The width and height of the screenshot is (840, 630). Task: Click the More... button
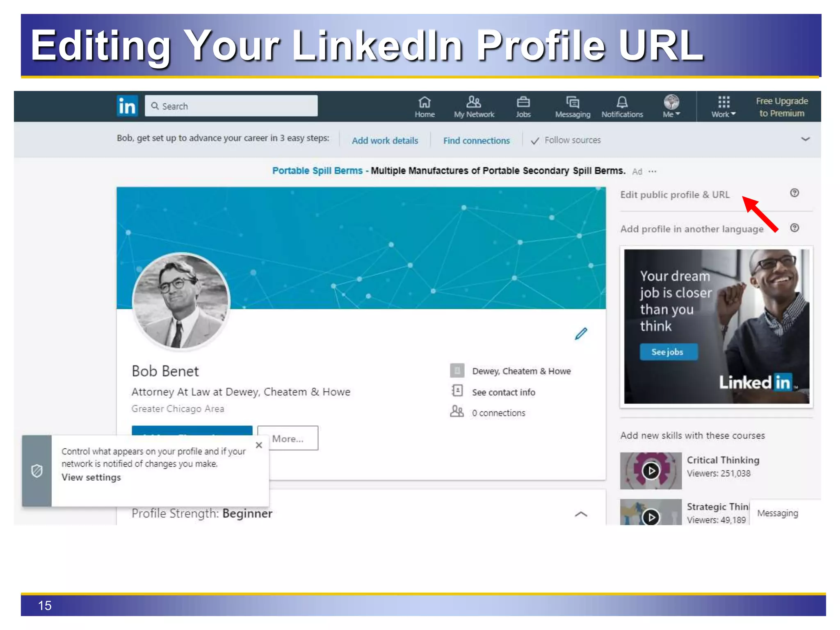point(288,438)
